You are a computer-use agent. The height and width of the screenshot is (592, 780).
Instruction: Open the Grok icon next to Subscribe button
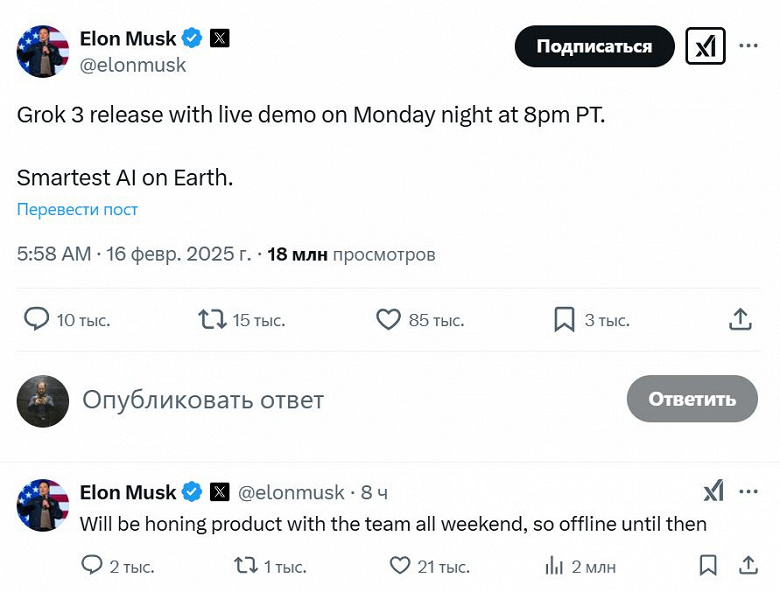705,46
